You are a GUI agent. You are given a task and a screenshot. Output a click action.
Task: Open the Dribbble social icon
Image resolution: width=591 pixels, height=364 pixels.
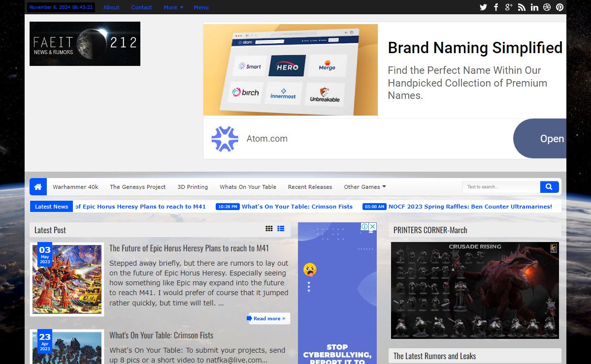pos(547,7)
